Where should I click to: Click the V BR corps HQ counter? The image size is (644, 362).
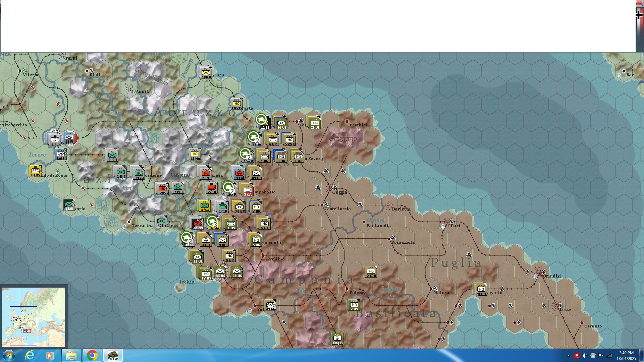256,206
